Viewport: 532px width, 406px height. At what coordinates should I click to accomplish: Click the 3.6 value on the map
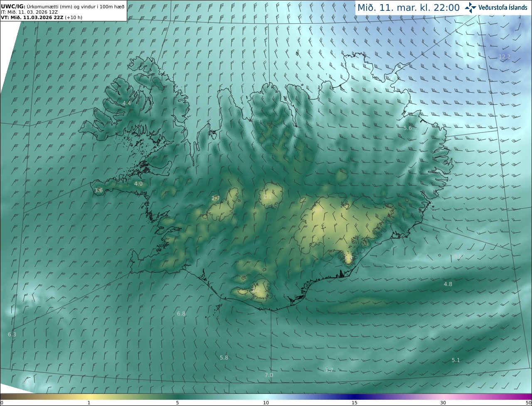pos(99,191)
